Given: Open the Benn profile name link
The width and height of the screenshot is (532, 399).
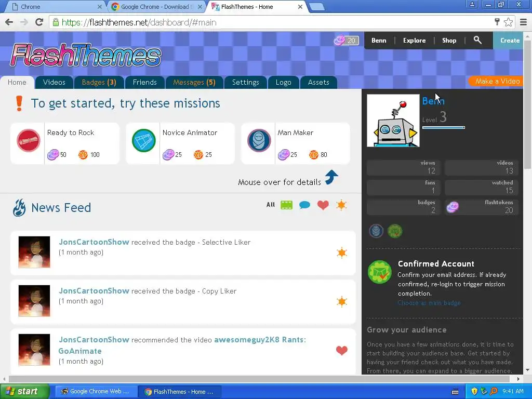Looking at the screenshot, I should point(433,101).
